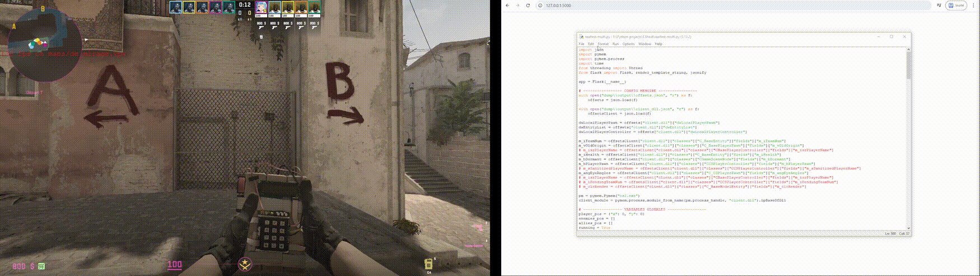Open the Window menu in IDLE
Screen dimensions: 980x276
[x=645, y=44]
